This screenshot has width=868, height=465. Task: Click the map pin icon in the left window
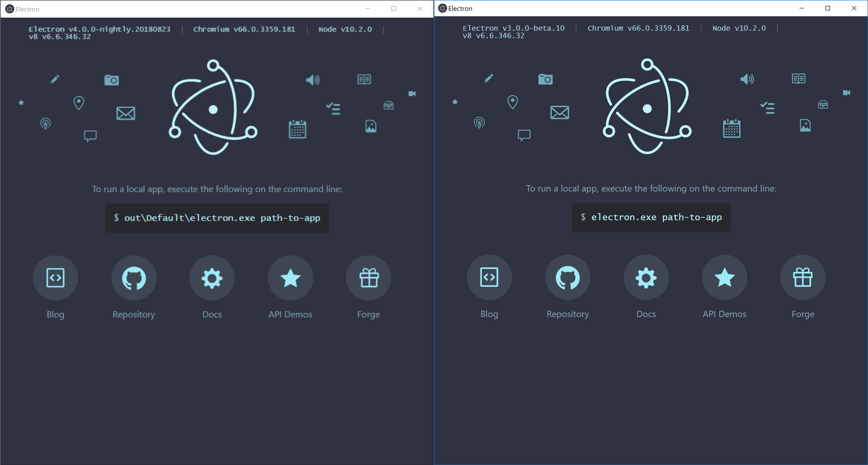pyautogui.click(x=79, y=103)
